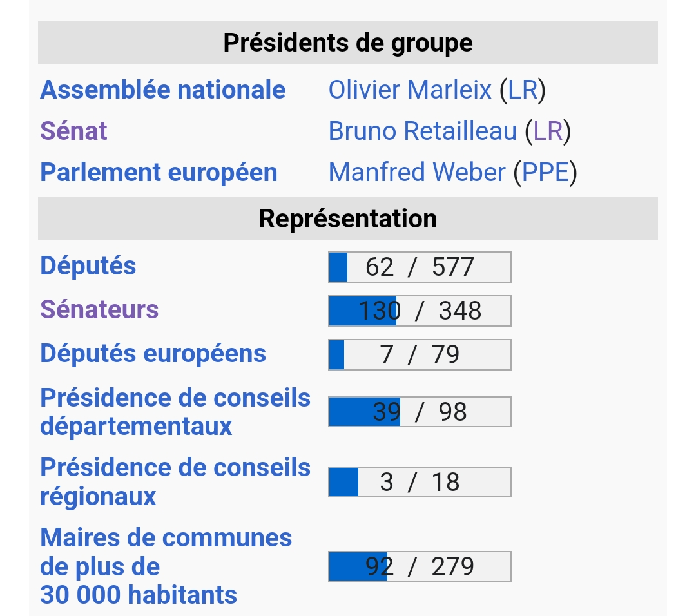This screenshot has width=696, height=616.
Task: Open Présidence de conseils régionaux link
Action: [x=175, y=482]
